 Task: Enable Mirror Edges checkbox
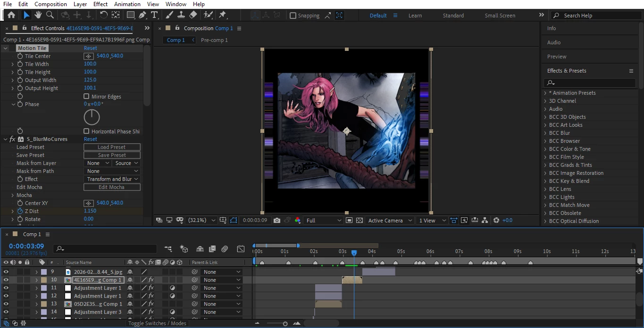86,97
